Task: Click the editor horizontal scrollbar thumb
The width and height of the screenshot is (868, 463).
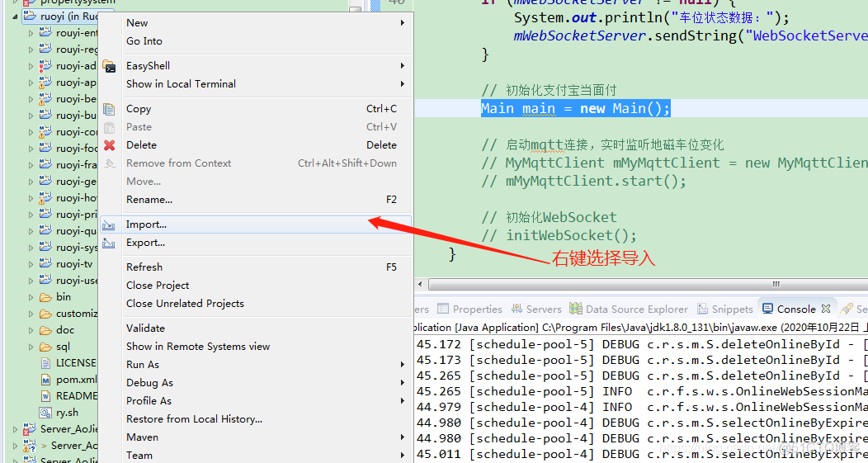Action: point(776,284)
